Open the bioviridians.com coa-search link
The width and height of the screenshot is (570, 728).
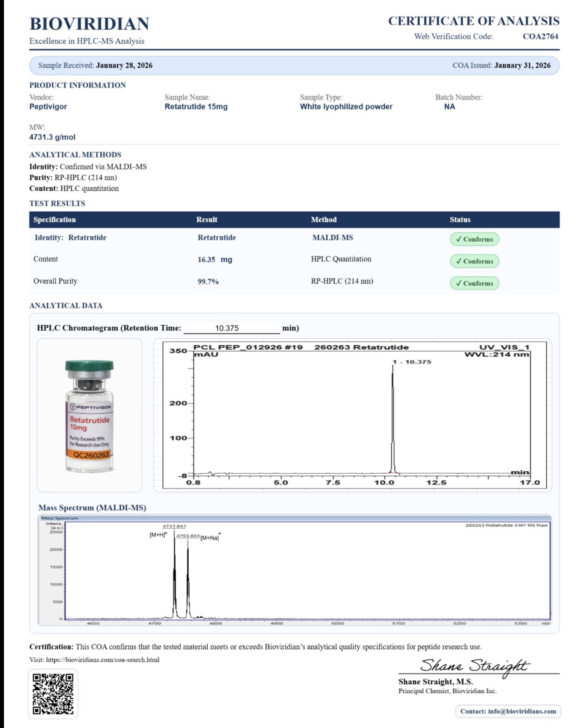click(x=102, y=659)
